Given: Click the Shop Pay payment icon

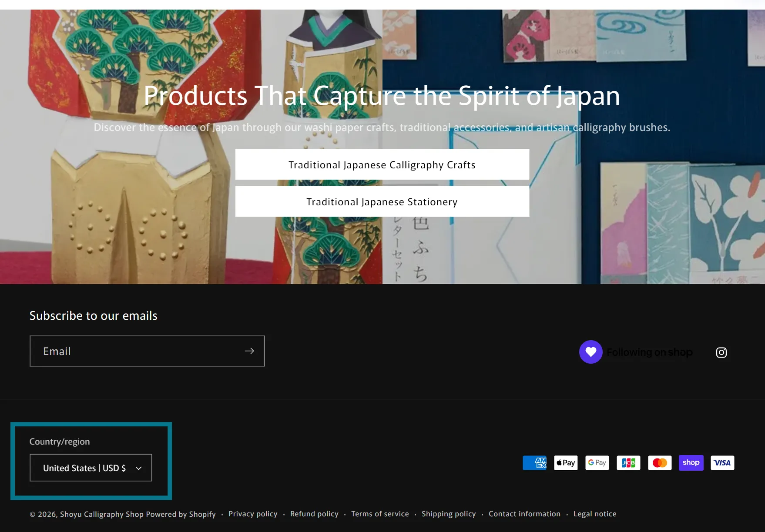Looking at the screenshot, I should [691, 463].
